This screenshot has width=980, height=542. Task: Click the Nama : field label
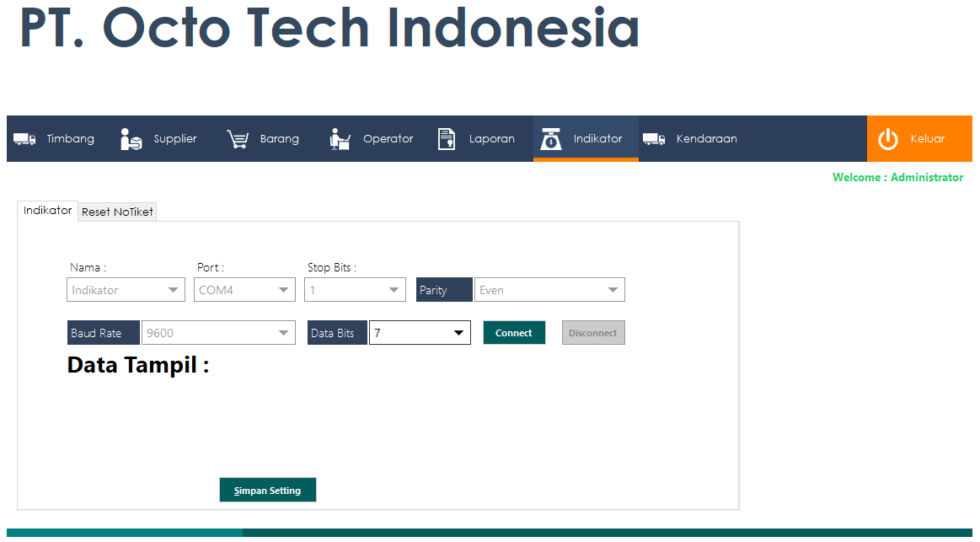[88, 267]
